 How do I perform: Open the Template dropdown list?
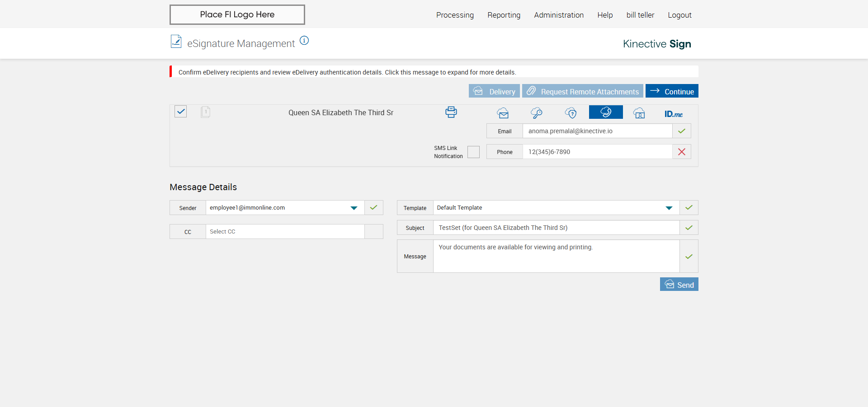click(669, 208)
